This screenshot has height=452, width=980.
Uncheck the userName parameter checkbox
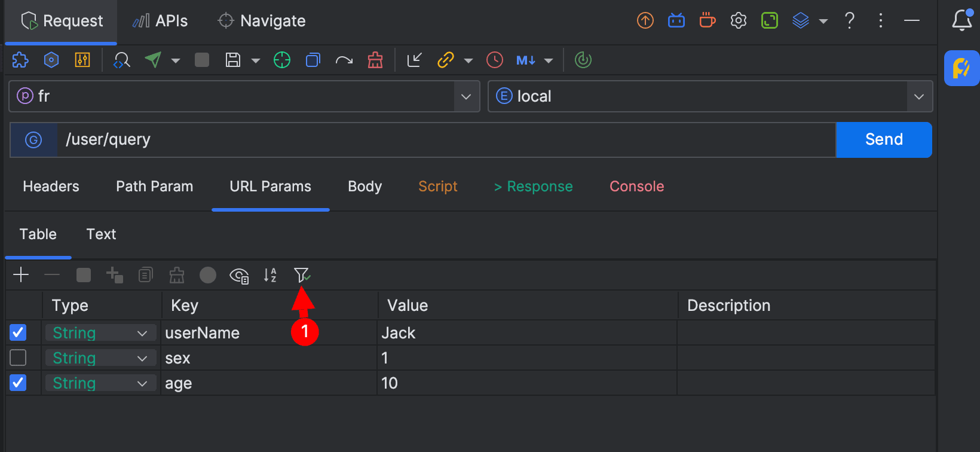(x=19, y=332)
